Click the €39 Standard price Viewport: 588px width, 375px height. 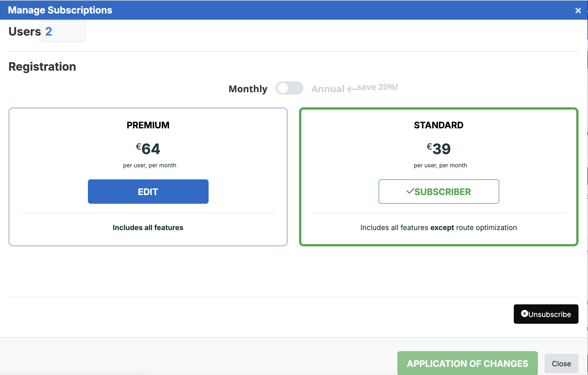(x=439, y=149)
